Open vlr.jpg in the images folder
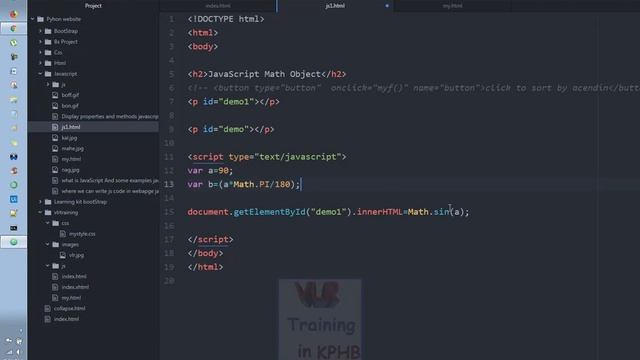Image resolution: width=640 pixels, height=360 pixels. coord(76,255)
